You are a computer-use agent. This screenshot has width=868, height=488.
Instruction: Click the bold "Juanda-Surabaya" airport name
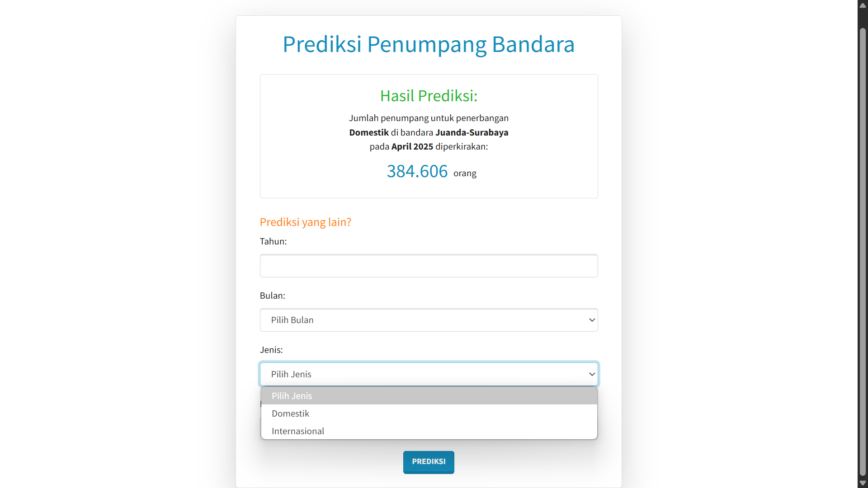[x=472, y=132]
